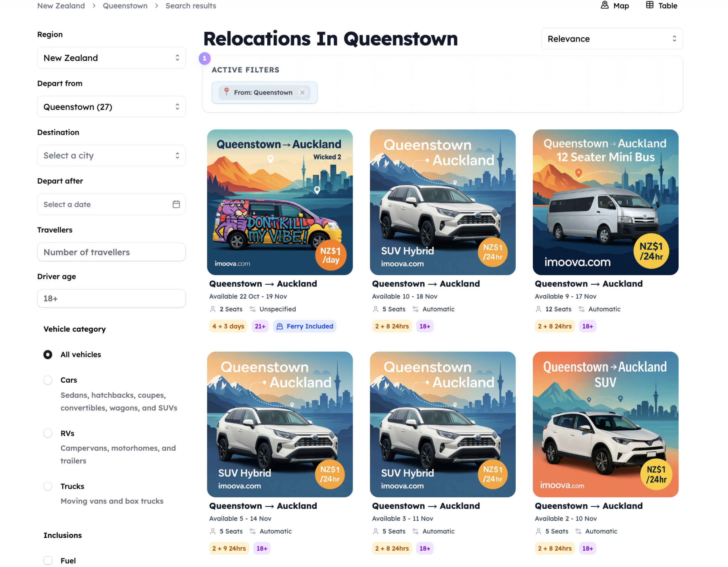Open the Queenstown breadcrumb link
The width and height of the screenshot is (728, 567).
click(125, 6)
